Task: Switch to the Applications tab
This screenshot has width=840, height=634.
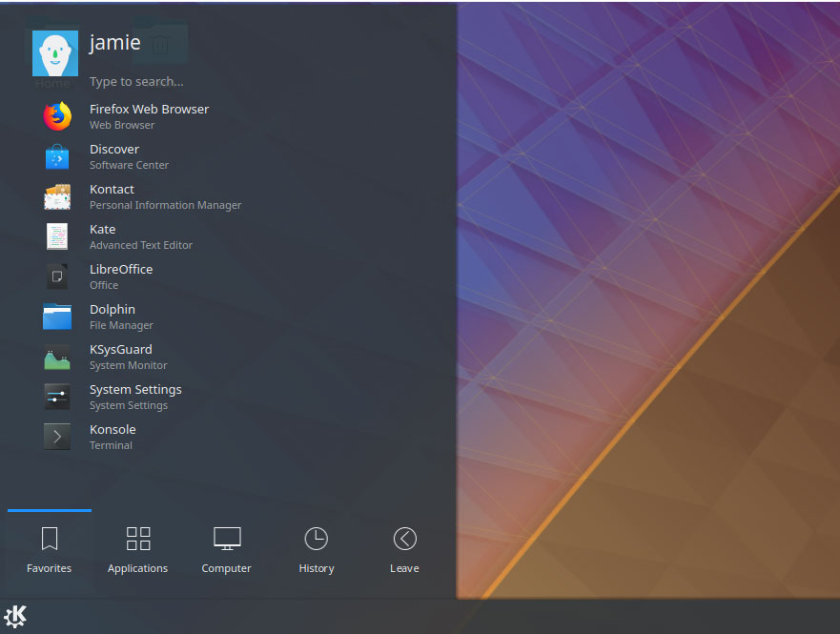Action: click(x=137, y=548)
